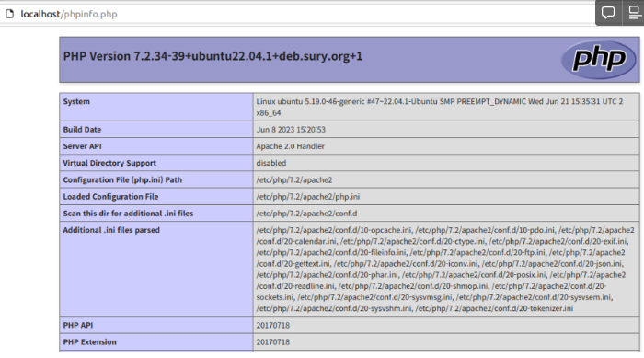
Task: Select Configuration File (php.ini) Path label
Action: click(x=122, y=180)
